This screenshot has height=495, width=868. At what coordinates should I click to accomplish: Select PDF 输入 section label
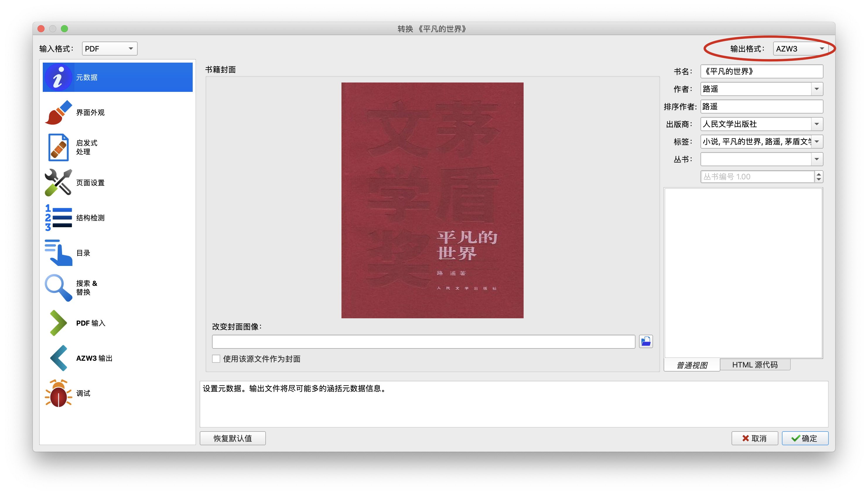coord(91,323)
